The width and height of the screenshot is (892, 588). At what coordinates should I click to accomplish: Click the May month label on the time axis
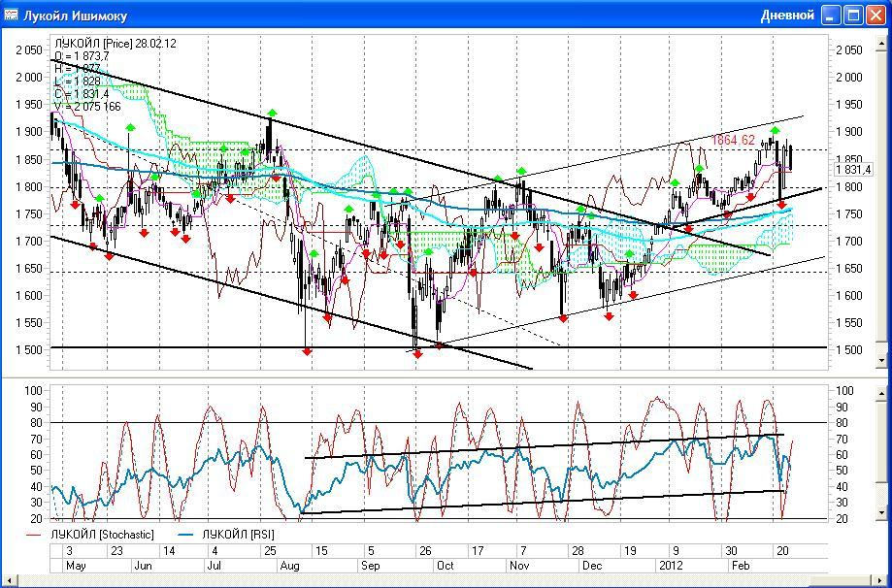(77, 566)
